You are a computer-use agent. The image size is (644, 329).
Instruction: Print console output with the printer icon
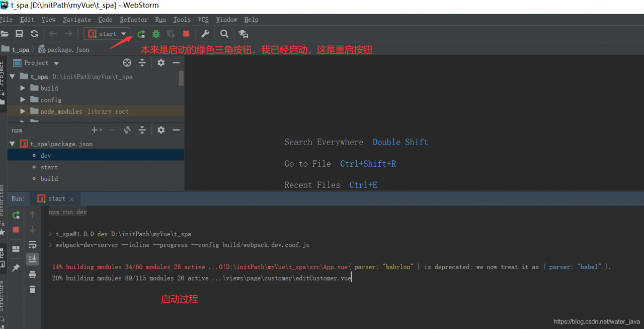tap(33, 275)
